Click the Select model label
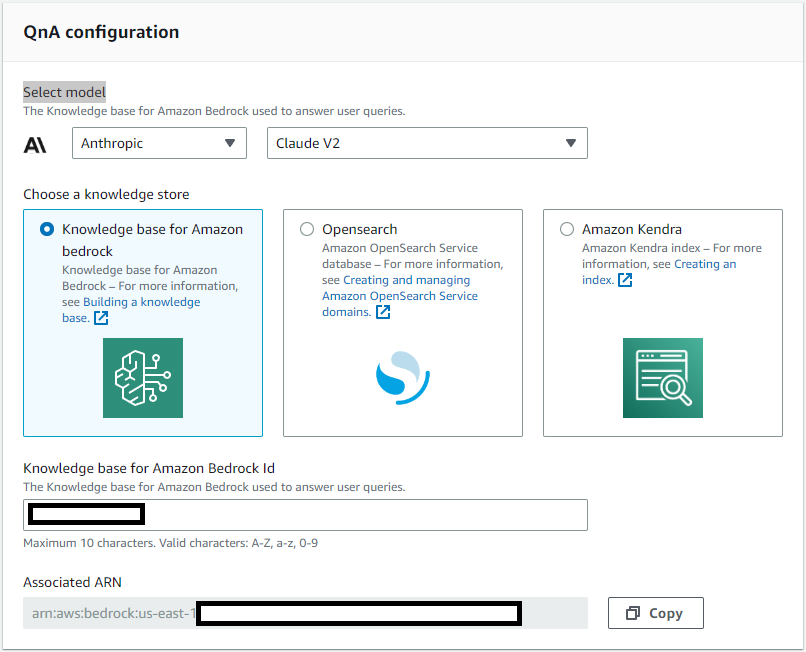 coord(64,92)
